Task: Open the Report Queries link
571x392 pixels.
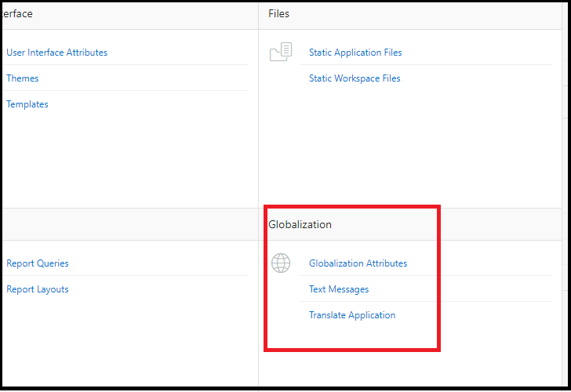Action: pos(38,263)
